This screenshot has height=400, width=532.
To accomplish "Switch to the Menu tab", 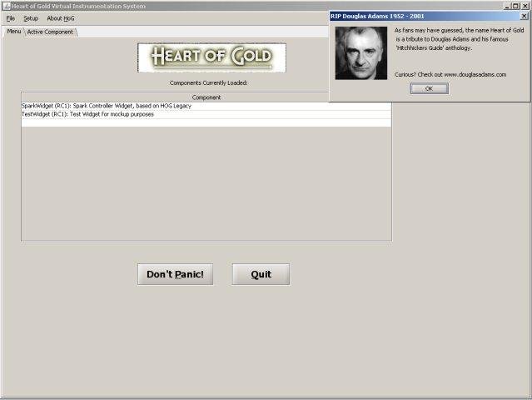I will 14,31.
